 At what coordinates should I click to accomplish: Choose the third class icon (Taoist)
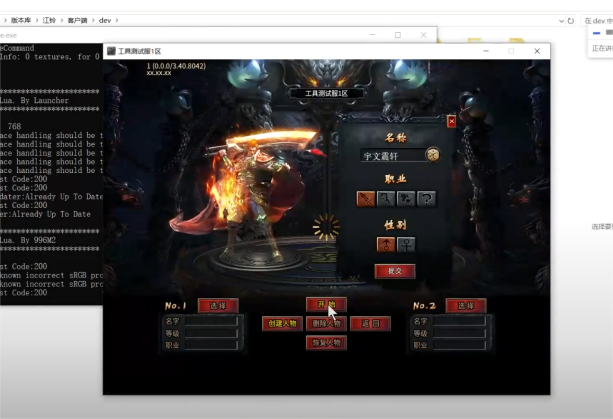pos(406,199)
